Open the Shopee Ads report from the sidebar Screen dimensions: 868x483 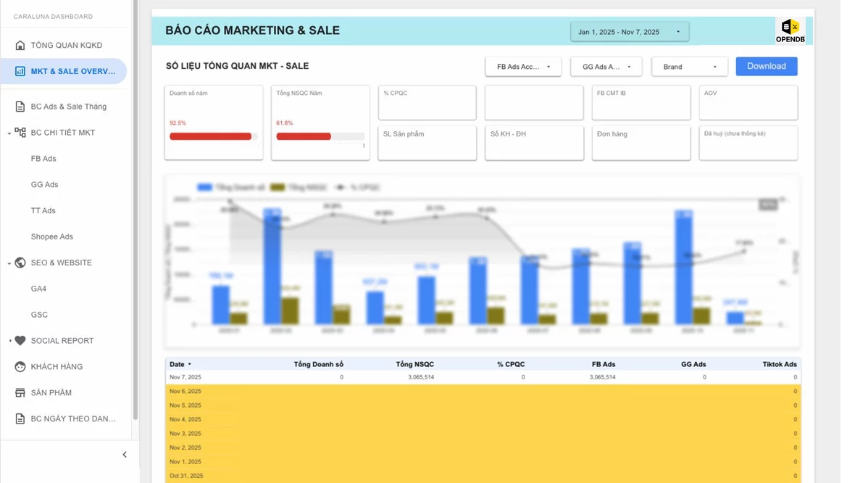[51, 236]
